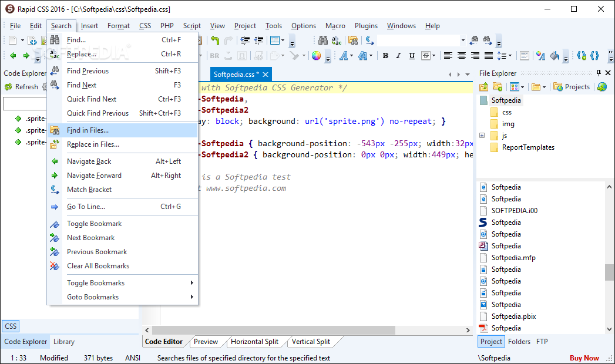Click the Up one level folder icon in File Explorer

[483, 87]
